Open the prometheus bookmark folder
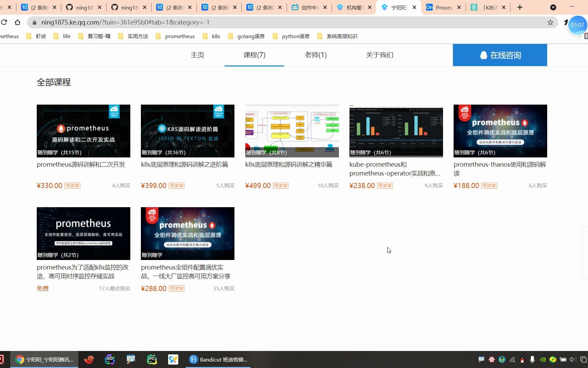This screenshot has width=588, height=368. point(175,36)
